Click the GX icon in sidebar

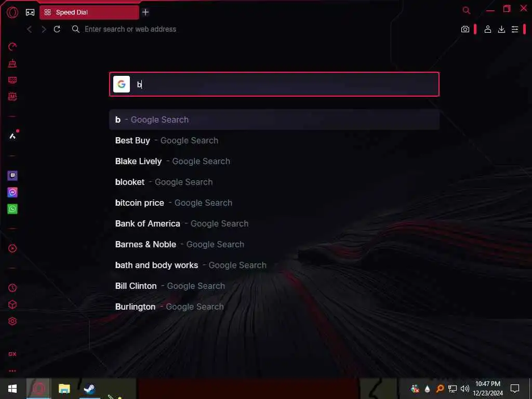pos(12,354)
